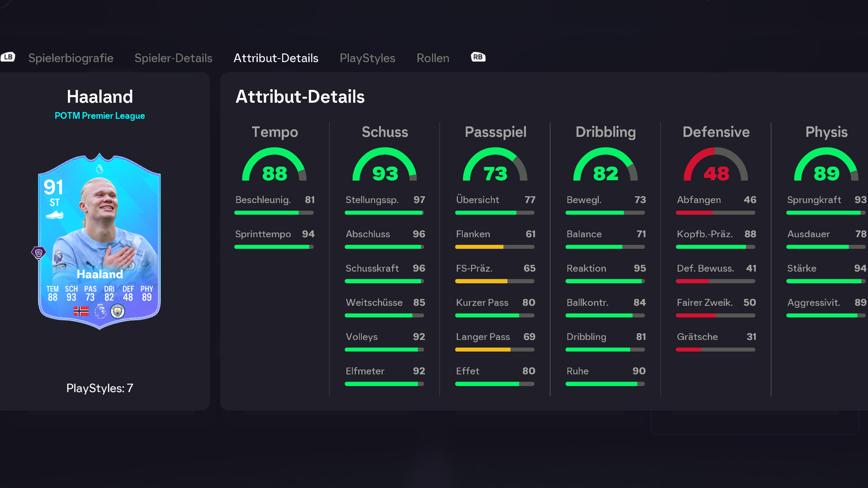Click the purple shield badge beside card

point(39,253)
